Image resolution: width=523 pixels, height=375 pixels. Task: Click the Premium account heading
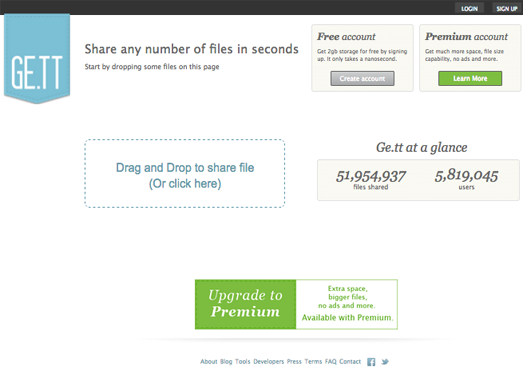pyautogui.click(x=466, y=36)
